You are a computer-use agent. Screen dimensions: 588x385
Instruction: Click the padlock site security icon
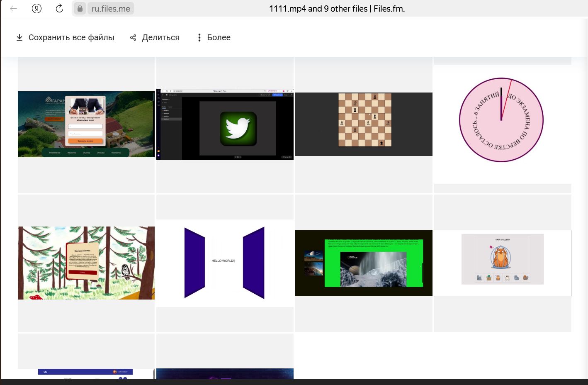tap(80, 8)
